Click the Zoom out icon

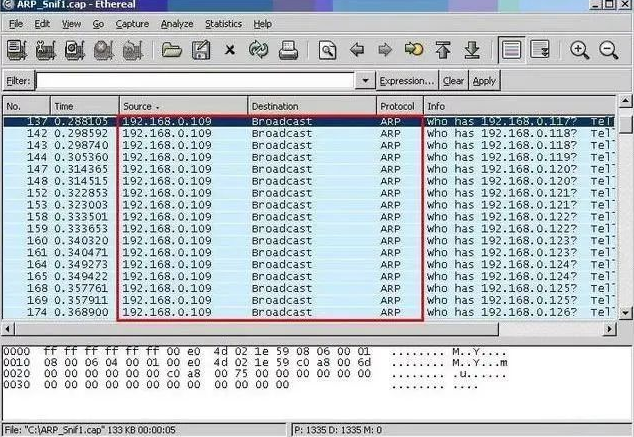tap(608, 49)
